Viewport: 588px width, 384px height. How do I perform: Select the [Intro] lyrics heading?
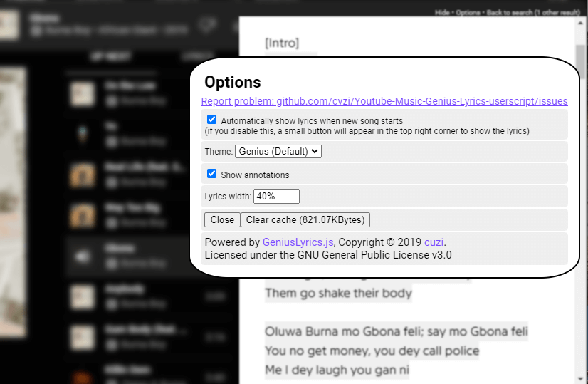tap(282, 43)
